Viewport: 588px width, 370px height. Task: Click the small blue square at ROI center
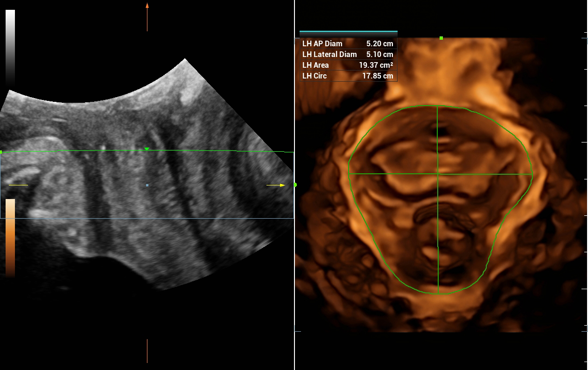pos(147,185)
